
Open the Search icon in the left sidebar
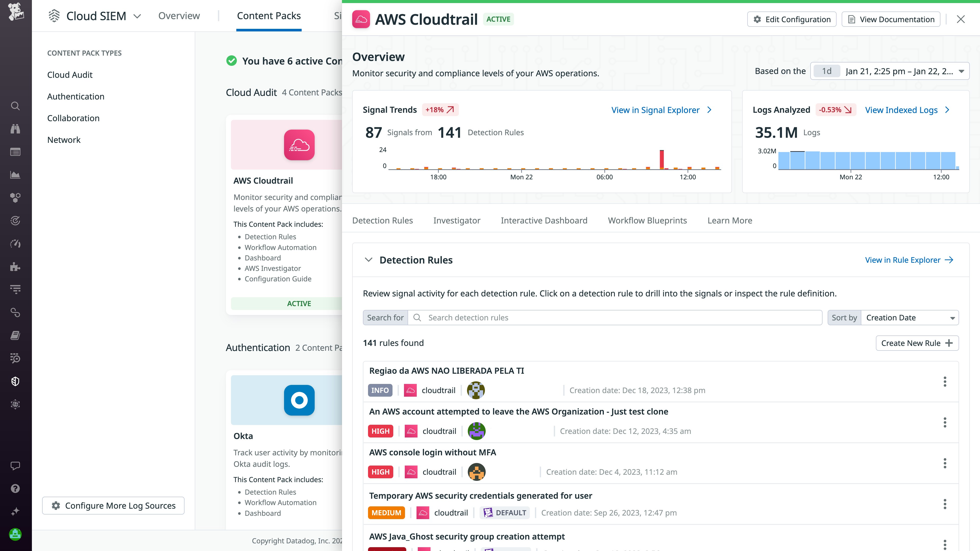point(15,106)
